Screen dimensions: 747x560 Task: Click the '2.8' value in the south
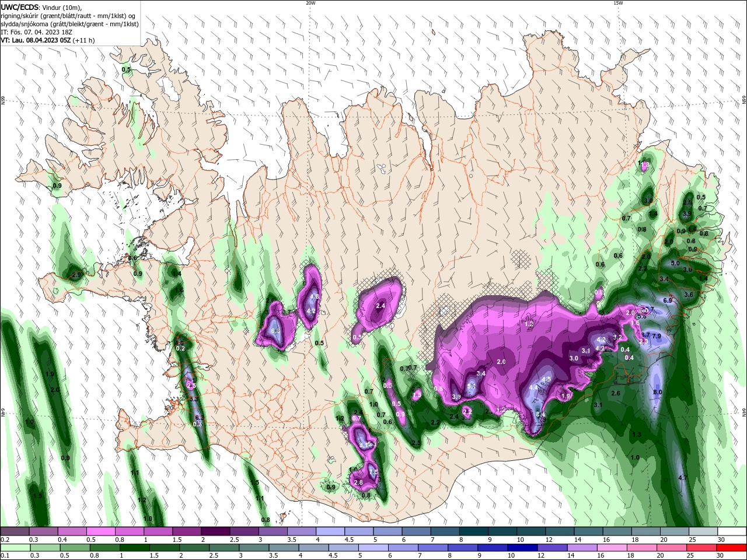coord(358,482)
